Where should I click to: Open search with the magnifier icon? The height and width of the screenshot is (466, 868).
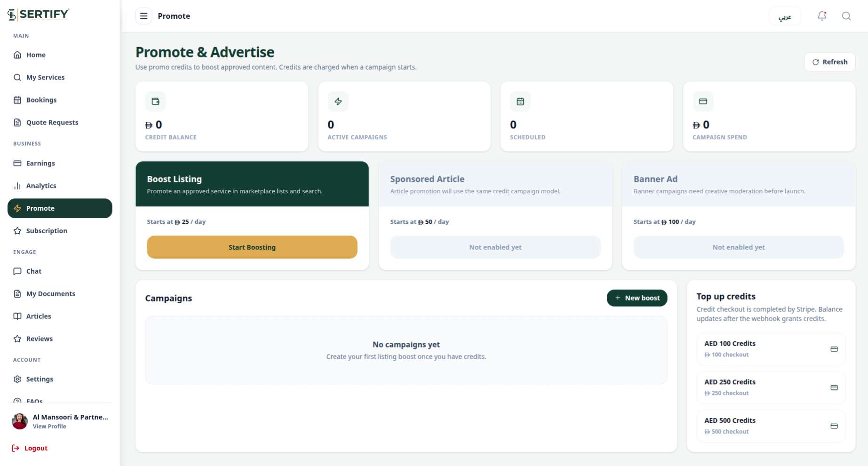[x=846, y=16]
